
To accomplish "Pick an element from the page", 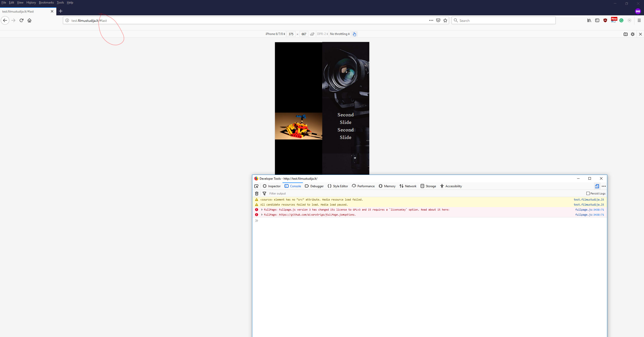I will [x=256, y=186].
